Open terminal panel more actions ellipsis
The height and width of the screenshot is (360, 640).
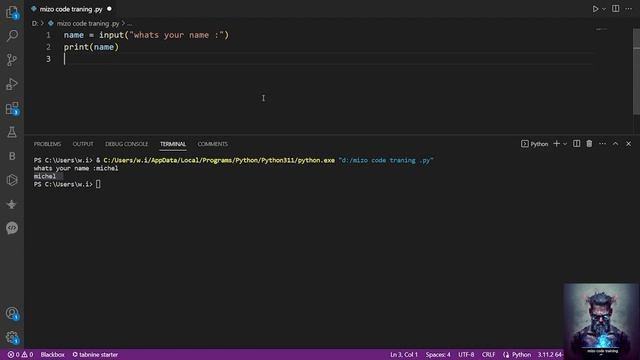602,144
